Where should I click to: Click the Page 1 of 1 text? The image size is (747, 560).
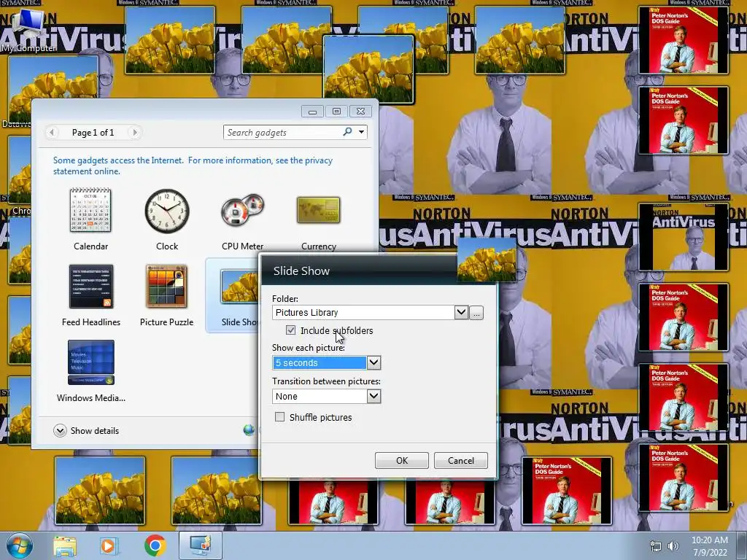tap(93, 133)
